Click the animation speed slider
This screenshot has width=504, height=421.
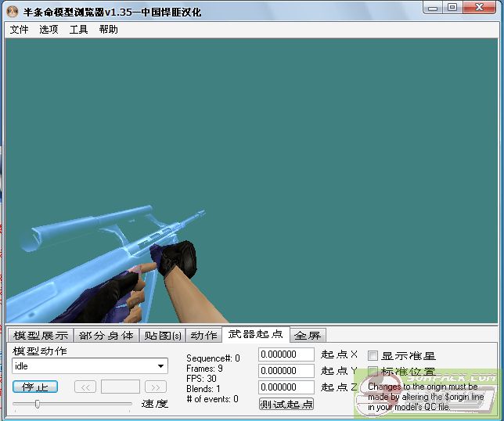point(72,405)
